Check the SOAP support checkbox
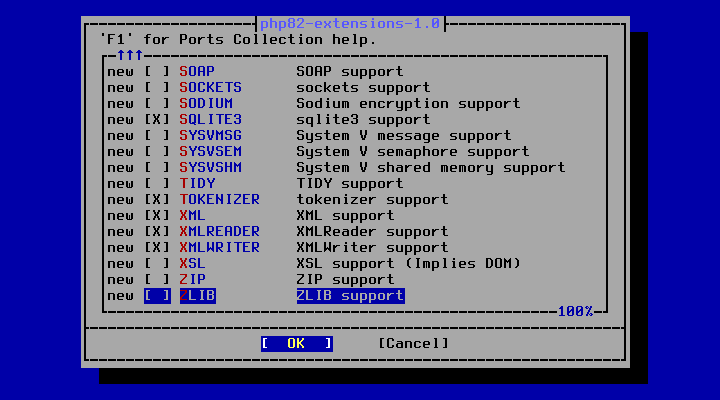Viewport: 720px width, 400px height. click(157, 72)
